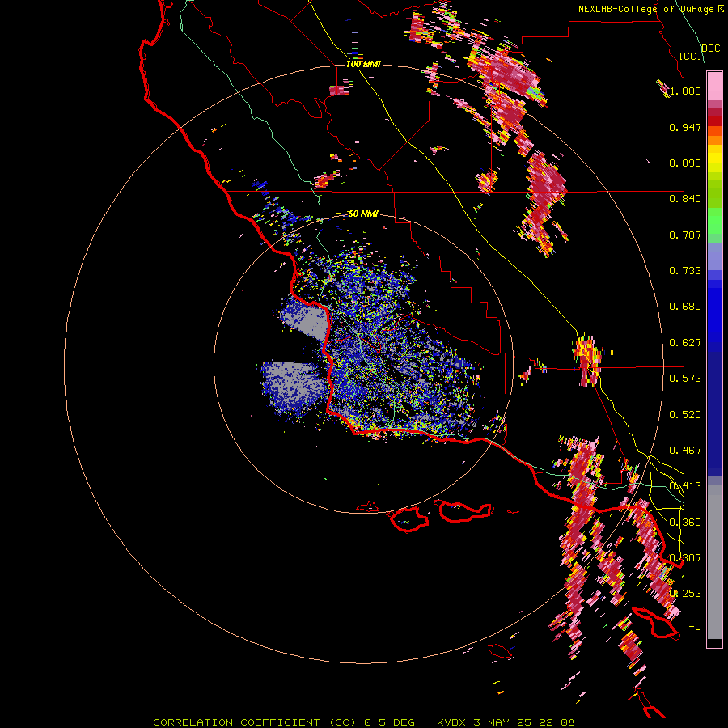Select the 0.413 legend value
This screenshot has height=728, width=728.
[685, 486]
